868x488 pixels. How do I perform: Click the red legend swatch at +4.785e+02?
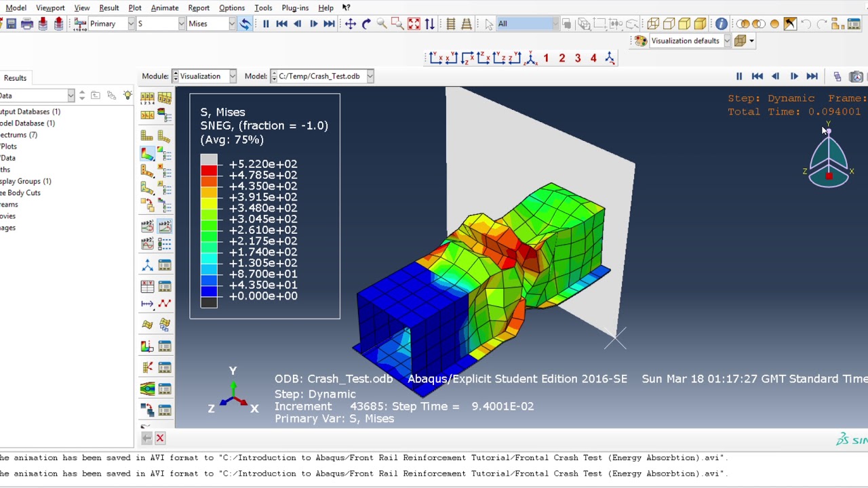pos(209,170)
